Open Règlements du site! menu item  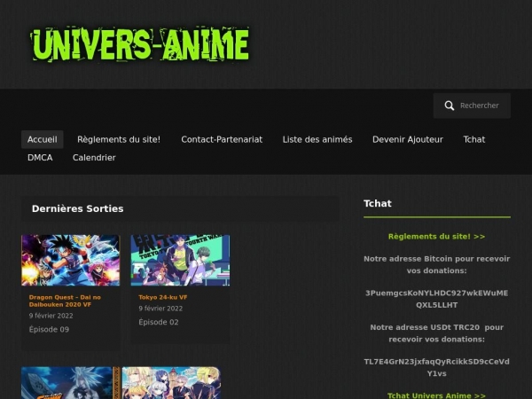(119, 139)
